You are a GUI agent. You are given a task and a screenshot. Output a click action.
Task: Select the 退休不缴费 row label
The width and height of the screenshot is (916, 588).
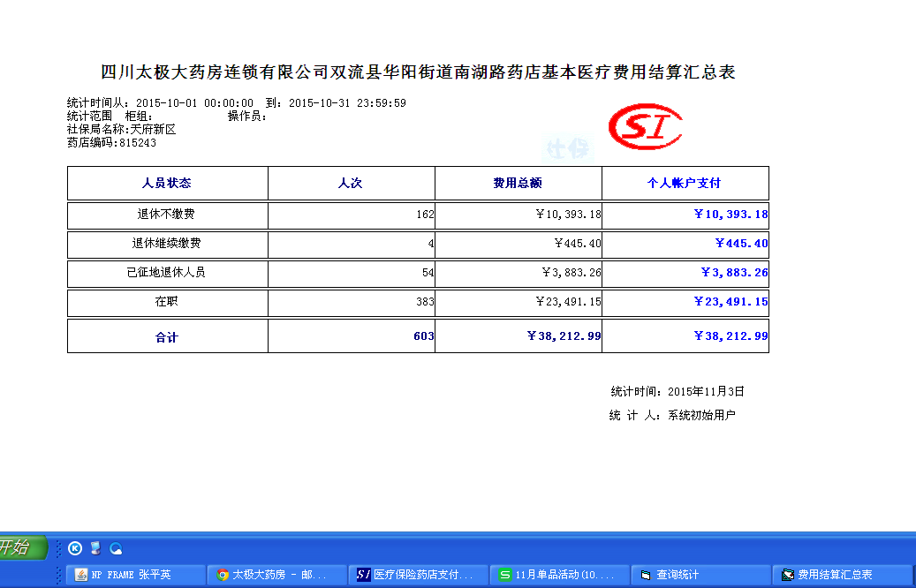[166, 215]
